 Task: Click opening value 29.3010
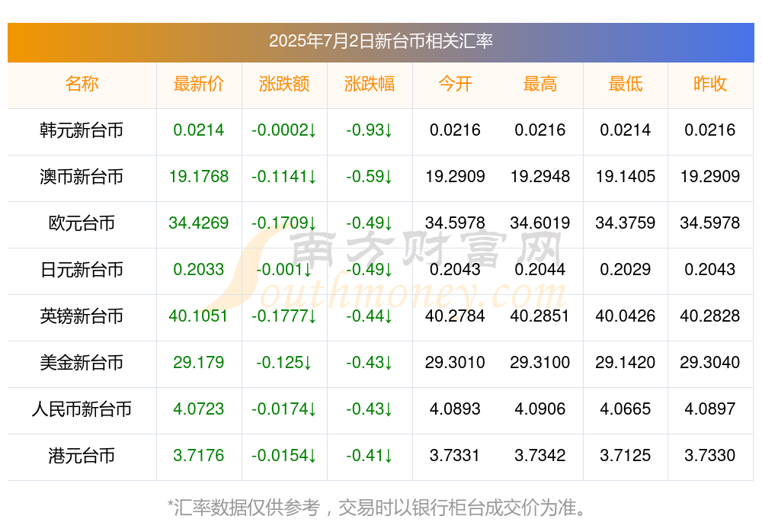[x=455, y=362]
